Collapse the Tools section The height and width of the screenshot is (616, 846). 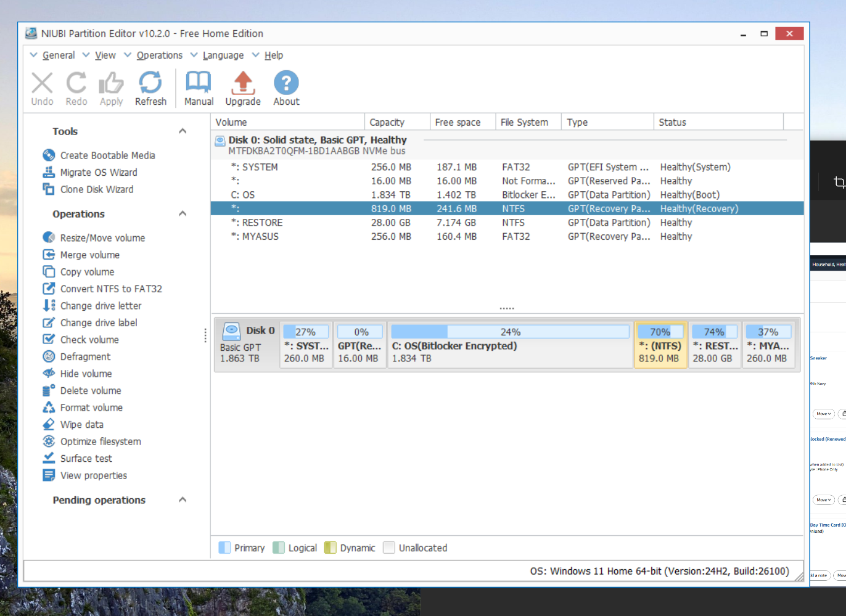[x=183, y=131]
